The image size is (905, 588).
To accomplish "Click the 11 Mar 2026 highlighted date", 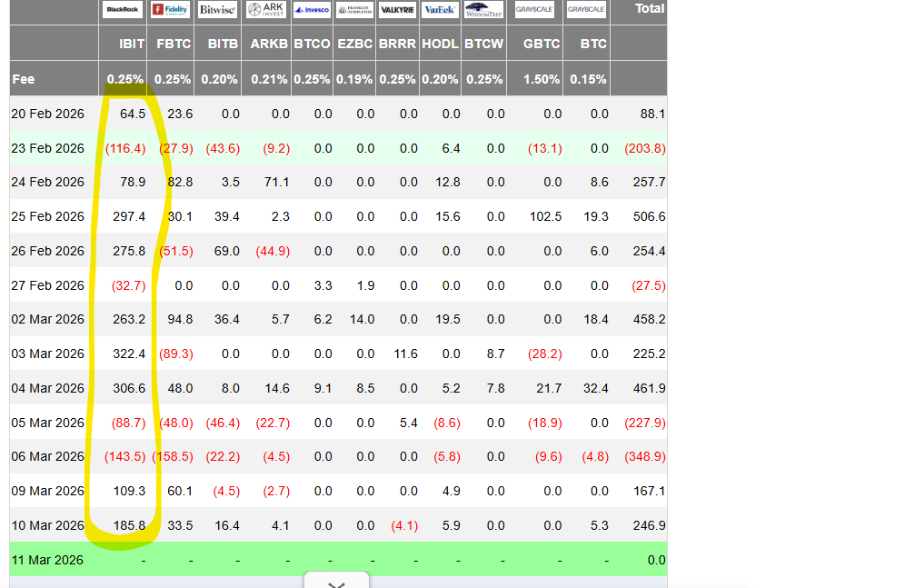I will [x=47, y=560].
